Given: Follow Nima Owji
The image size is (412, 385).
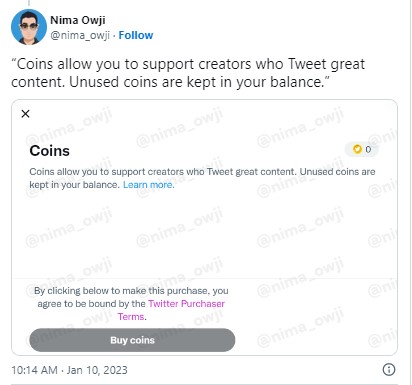Looking at the screenshot, I should [x=136, y=35].
